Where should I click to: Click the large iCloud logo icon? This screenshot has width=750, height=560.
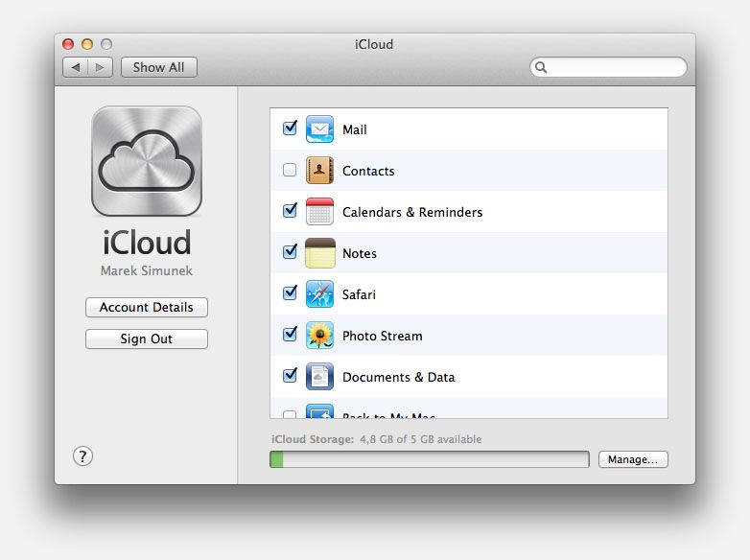[x=147, y=161]
